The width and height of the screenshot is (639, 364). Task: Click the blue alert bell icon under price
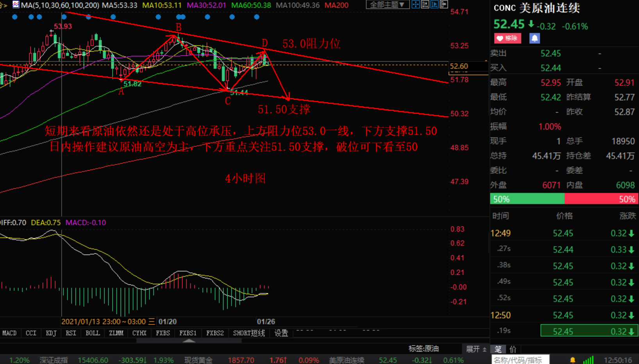(534, 38)
